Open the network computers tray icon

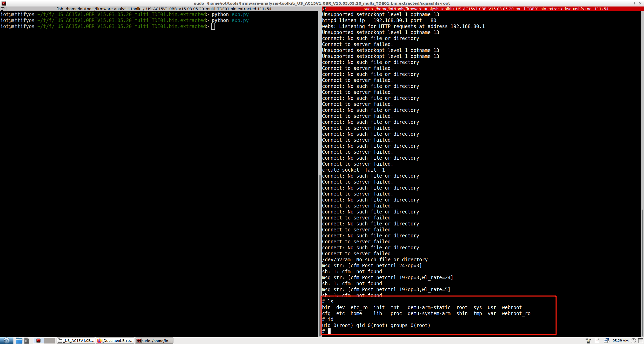click(606, 341)
